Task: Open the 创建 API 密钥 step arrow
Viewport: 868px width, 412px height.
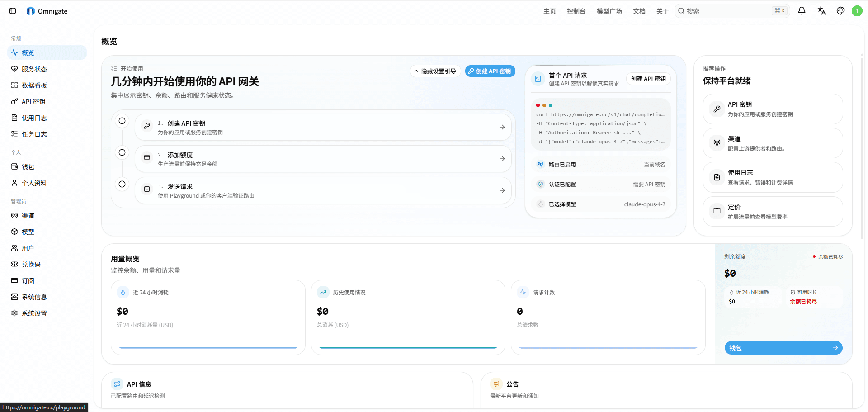Action: pyautogui.click(x=502, y=127)
